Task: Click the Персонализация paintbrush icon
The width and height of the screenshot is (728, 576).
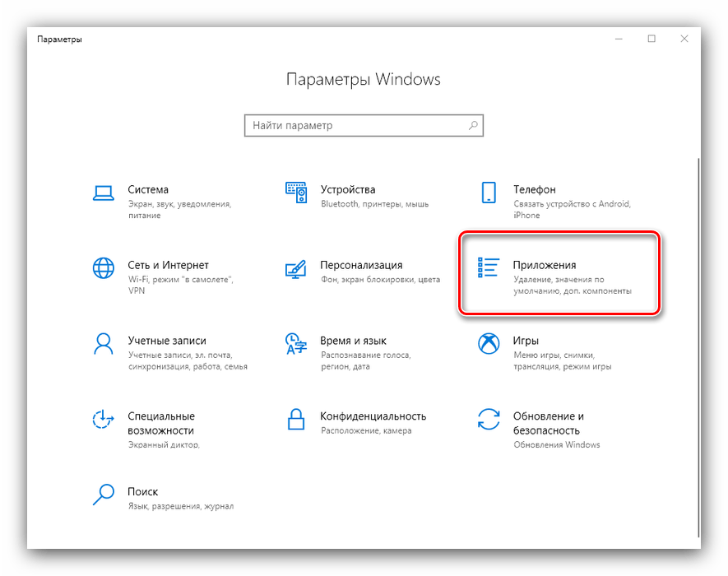Action: 295,268
